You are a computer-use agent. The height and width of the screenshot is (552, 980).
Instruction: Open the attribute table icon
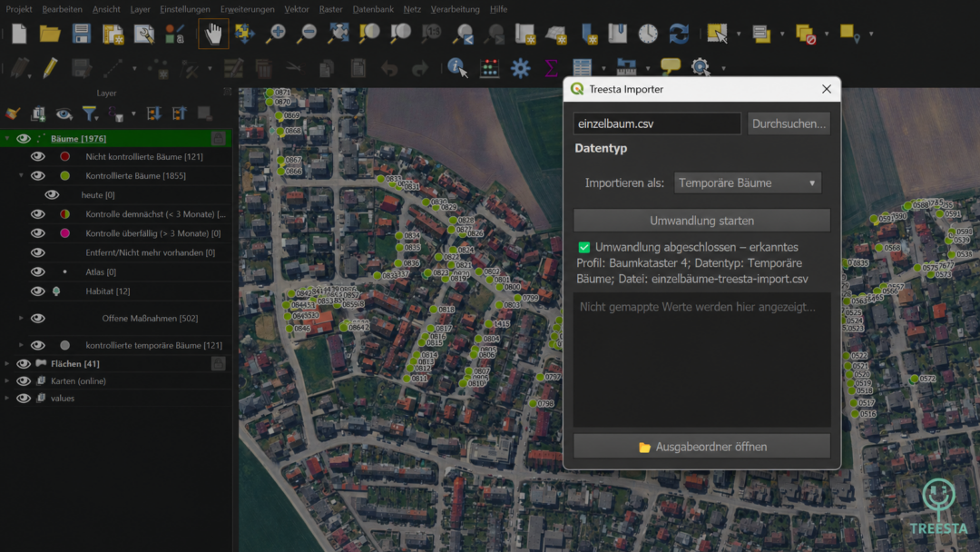[x=582, y=67]
